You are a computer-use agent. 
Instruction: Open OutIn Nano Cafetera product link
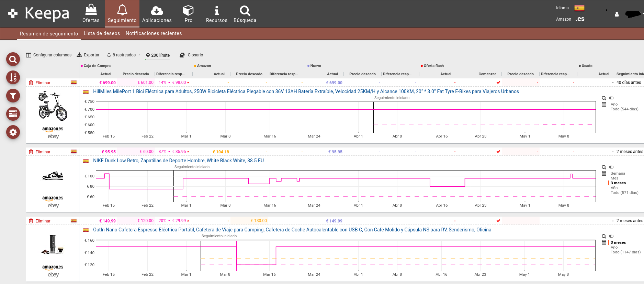tap(292, 230)
